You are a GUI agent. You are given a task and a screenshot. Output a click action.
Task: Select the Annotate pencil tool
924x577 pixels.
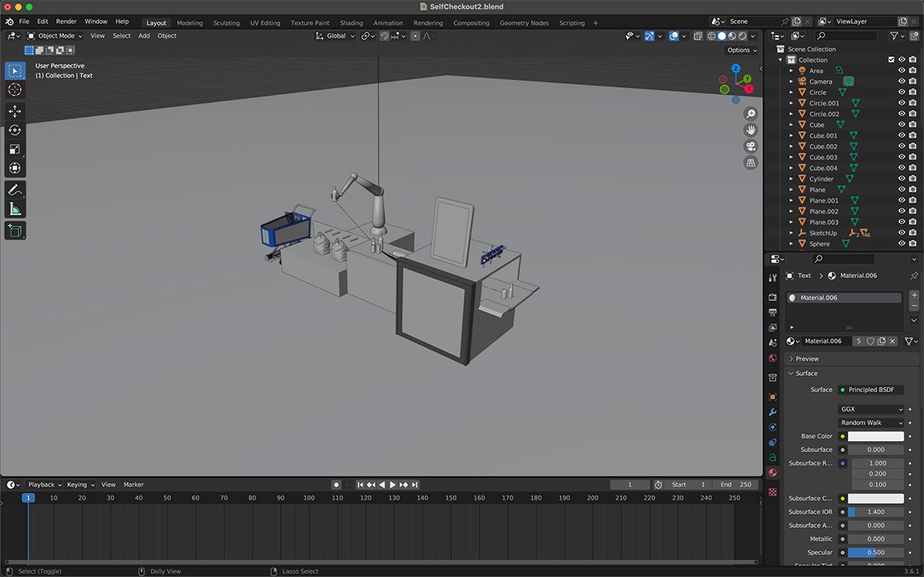coord(15,190)
